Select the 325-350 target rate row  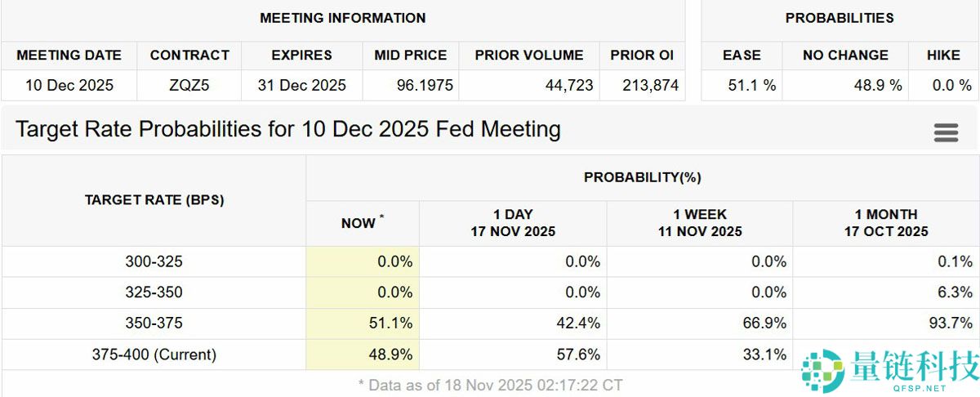click(154, 292)
